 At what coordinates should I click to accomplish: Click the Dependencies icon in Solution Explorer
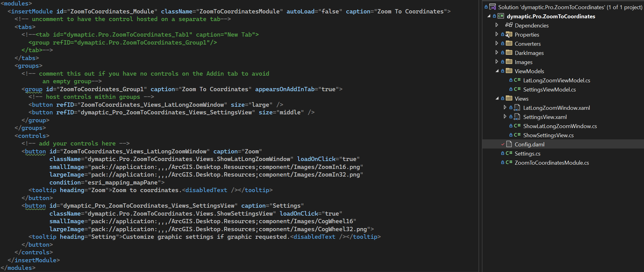coord(508,25)
